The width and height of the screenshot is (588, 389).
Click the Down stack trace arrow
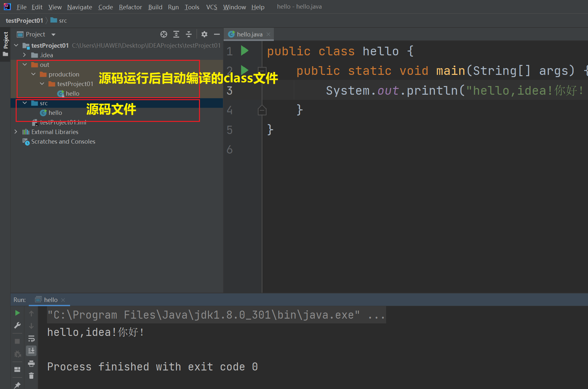pyautogui.click(x=31, y=326)
